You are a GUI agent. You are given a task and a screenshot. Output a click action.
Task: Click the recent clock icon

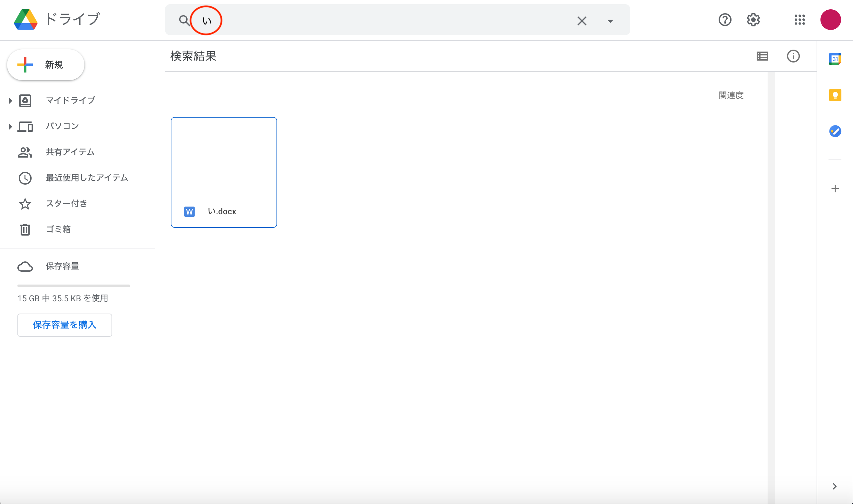click(25, 178)
